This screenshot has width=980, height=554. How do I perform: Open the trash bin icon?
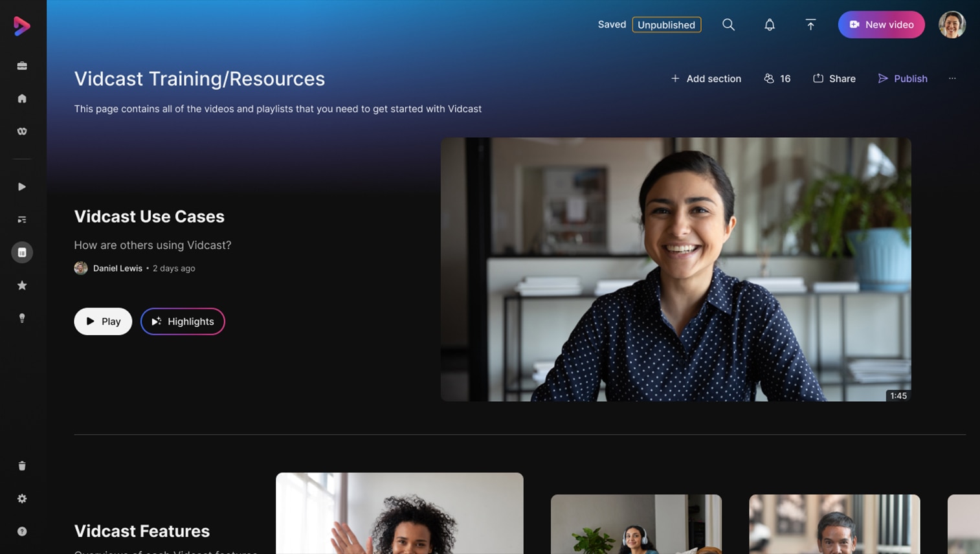[x=22, y=466]
